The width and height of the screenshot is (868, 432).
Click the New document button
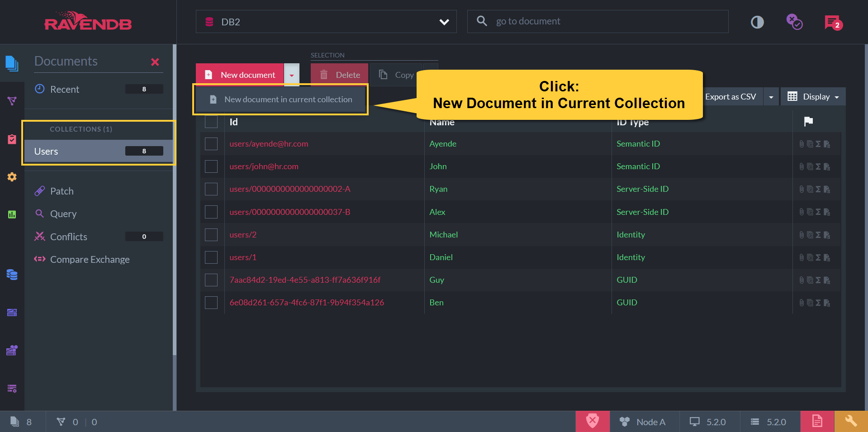240,75
